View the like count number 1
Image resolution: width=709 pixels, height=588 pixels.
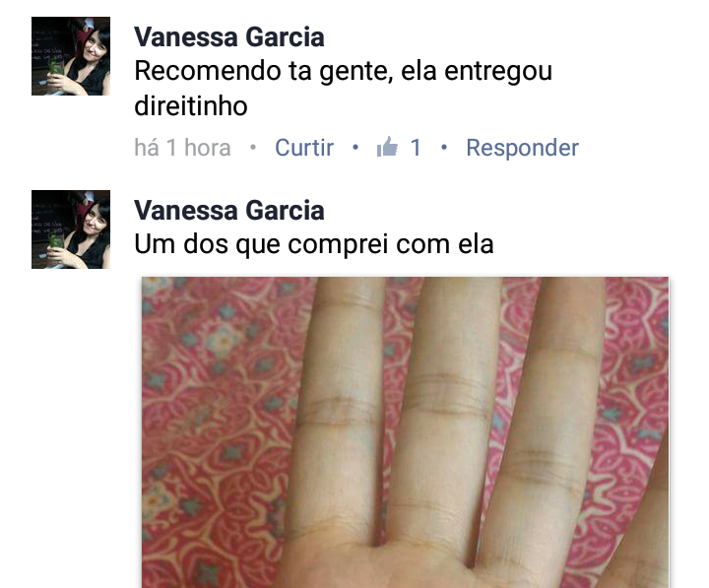416,148
